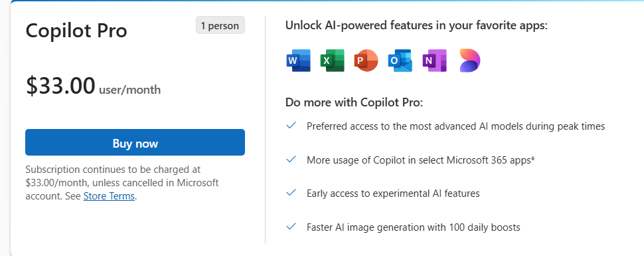Click Unlock AI-powered features heading
Viewport: 644px width, 256px height.
pyautogui.click(x=416, y=25)
